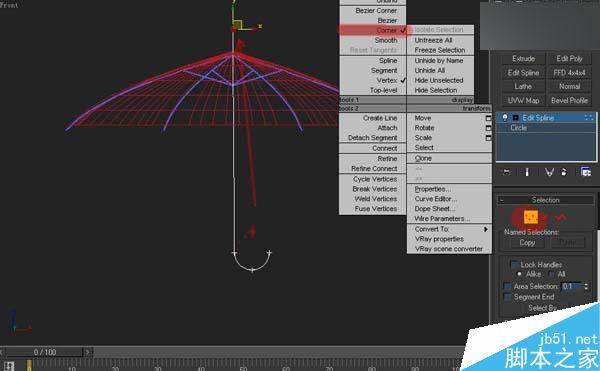Click Copy under Named Selections
Screen dimensions: 600x371
point(527,242)
